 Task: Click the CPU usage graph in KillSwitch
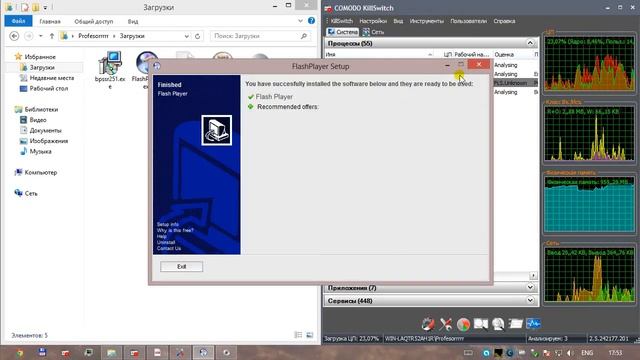(589, 63)
